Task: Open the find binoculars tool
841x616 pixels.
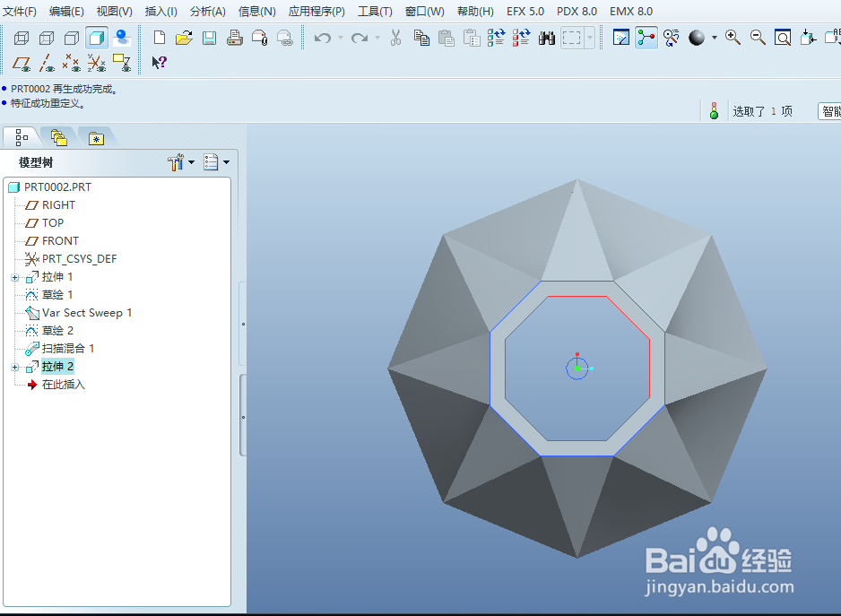Action: click(x=547, y=38)
